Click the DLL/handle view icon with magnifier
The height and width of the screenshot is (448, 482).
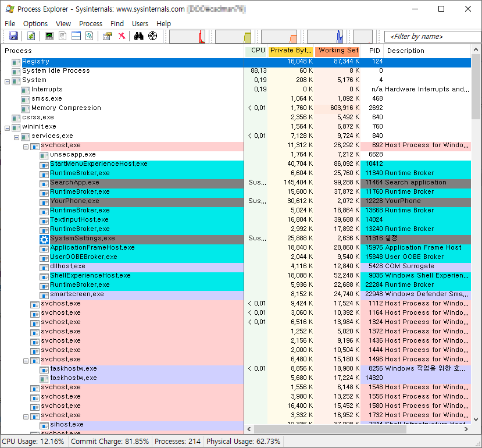click(x=90, y=36)
